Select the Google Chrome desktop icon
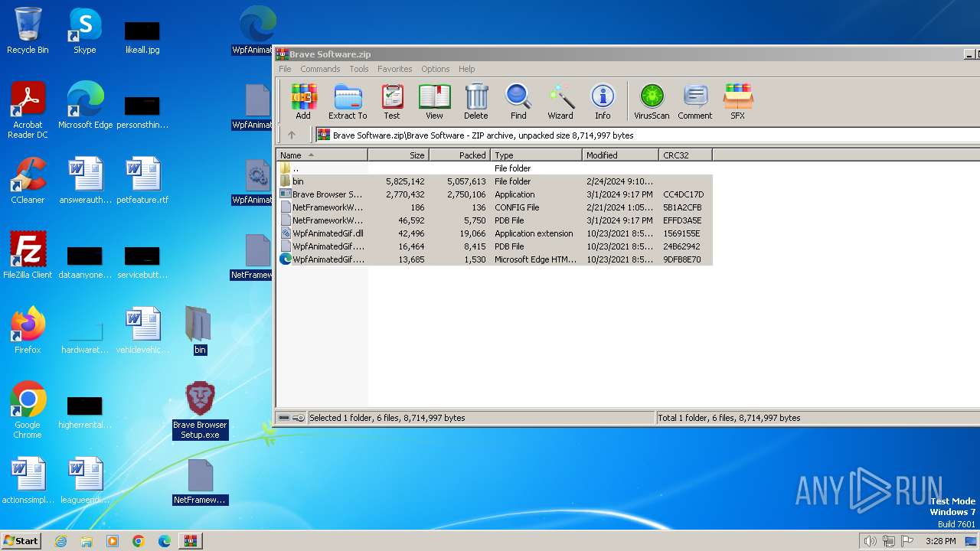The image size is (980, 551). point(28,410)
